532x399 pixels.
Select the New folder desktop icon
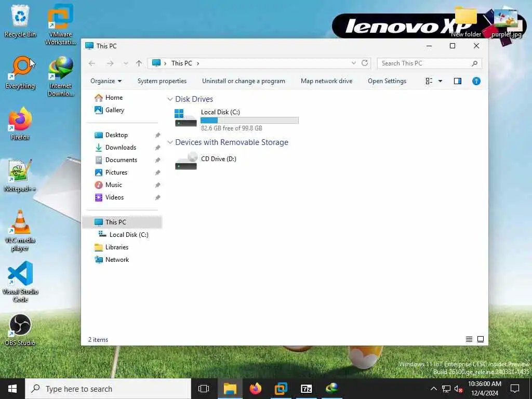pos(466,22)
